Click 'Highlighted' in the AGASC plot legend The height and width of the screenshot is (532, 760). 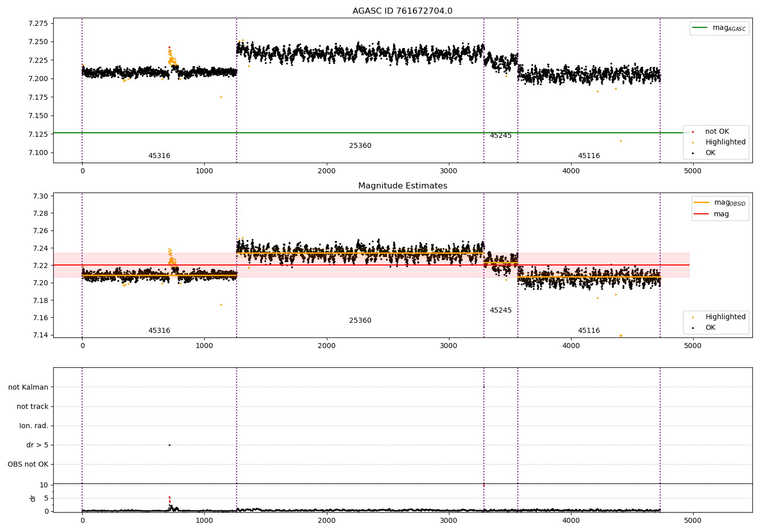(718, 142)
